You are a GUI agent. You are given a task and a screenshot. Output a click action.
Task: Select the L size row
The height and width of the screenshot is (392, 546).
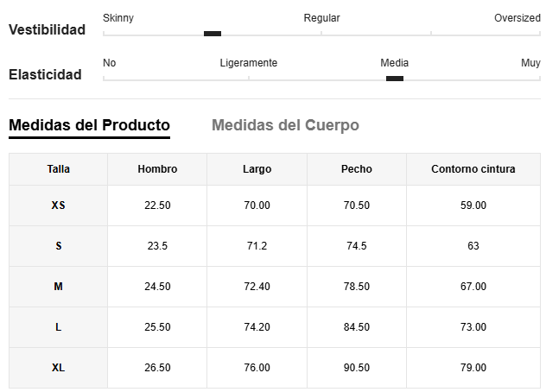pyautogui.click(x=275, y=327)
